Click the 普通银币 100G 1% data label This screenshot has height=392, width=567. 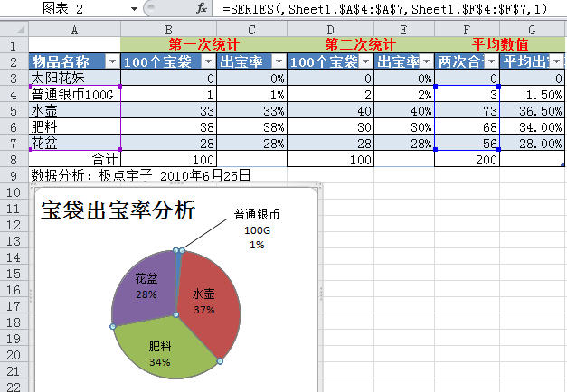click(x=257, y=229)
